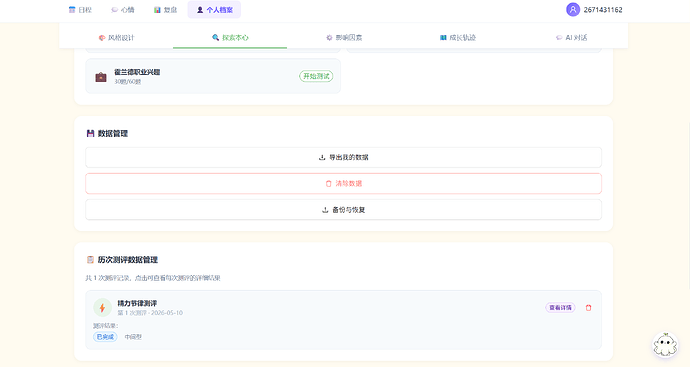Click the clipboard icon beside 历次测评数据管理

click(x=90, y=260)
